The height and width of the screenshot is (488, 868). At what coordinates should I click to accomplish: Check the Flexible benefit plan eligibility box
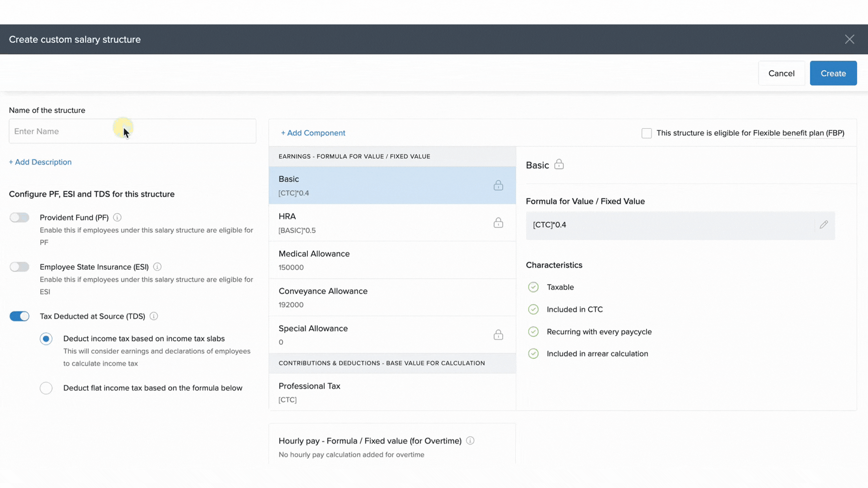click(646, 133)
